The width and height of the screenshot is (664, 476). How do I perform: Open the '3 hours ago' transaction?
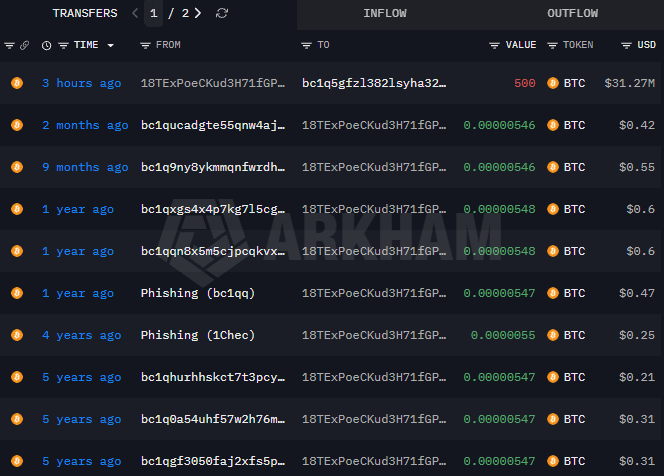pyautogui.click(x=81, y=83)
